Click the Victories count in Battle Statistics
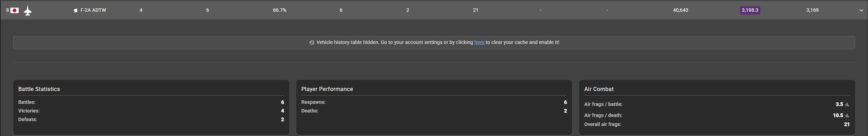 pos(282,111)
